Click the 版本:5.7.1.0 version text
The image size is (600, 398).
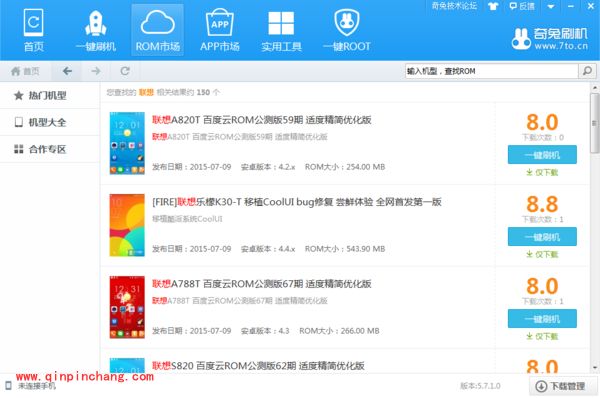(x=480, y=386)
